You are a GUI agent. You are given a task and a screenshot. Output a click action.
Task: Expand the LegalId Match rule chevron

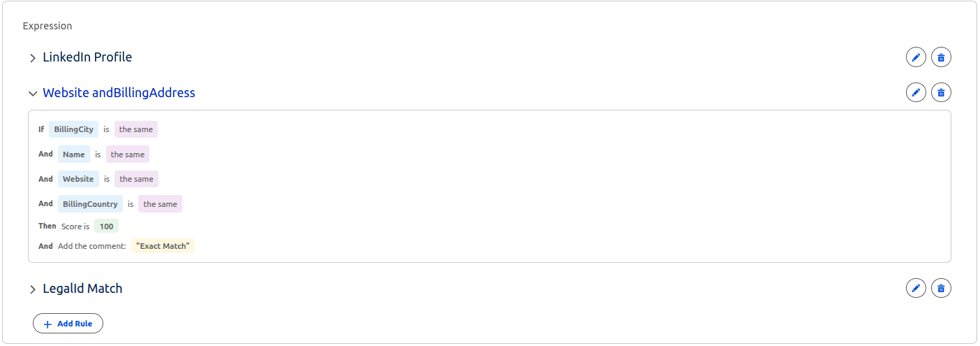32,289
